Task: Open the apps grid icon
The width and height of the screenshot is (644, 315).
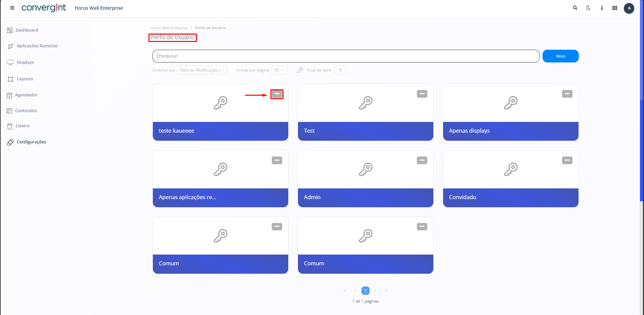Action: (x=614, y=8)
